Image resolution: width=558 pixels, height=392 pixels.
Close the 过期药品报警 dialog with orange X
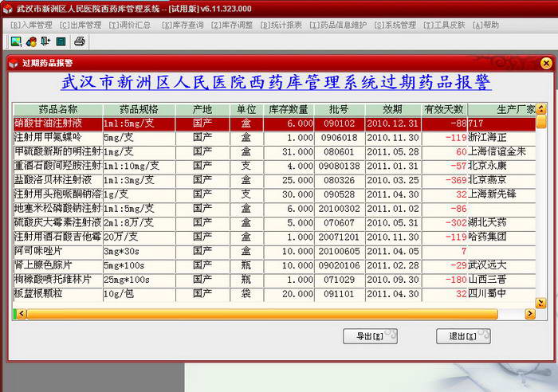546,63
